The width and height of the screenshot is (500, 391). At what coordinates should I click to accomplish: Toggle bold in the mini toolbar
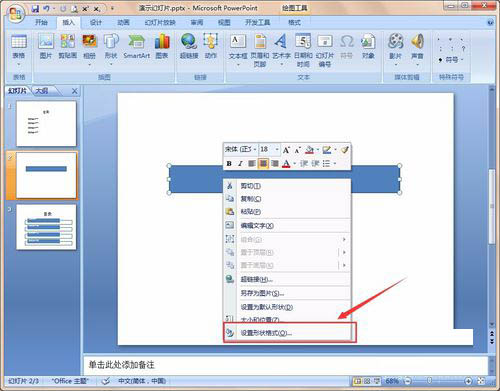(x=229, y=164)
